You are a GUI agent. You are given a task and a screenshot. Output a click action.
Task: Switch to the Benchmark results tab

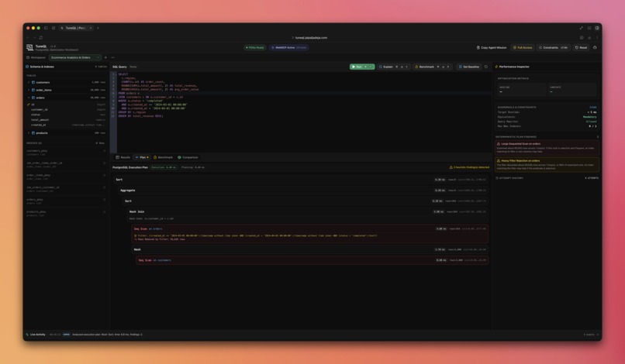tap(164, 157)
